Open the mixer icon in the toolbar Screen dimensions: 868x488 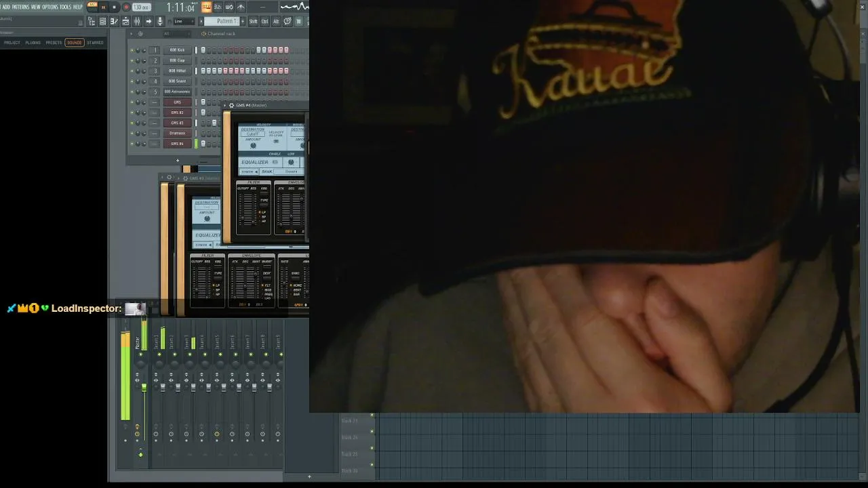pos(137,22)
